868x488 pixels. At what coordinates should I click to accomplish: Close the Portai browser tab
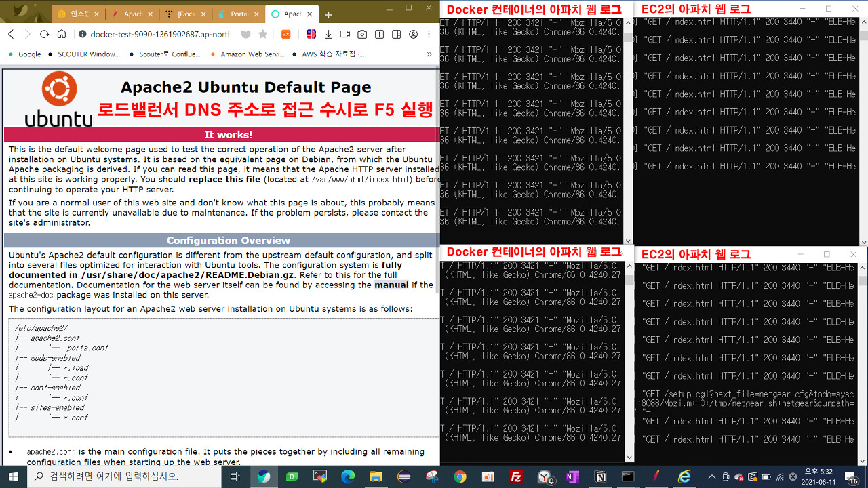[x=256, y=14]
